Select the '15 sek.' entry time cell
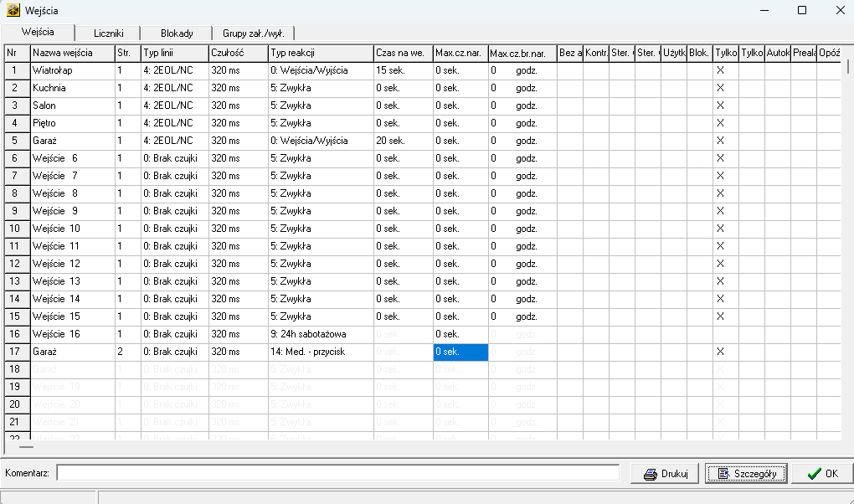 404,70
